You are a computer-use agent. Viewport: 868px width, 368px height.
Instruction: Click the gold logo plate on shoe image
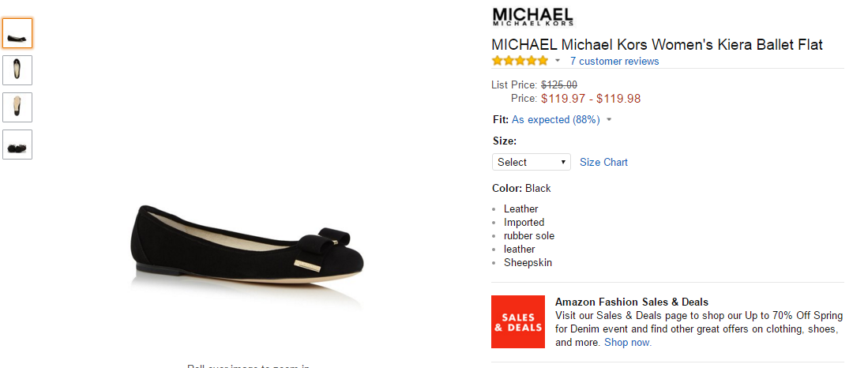click(x=306, y=266)
